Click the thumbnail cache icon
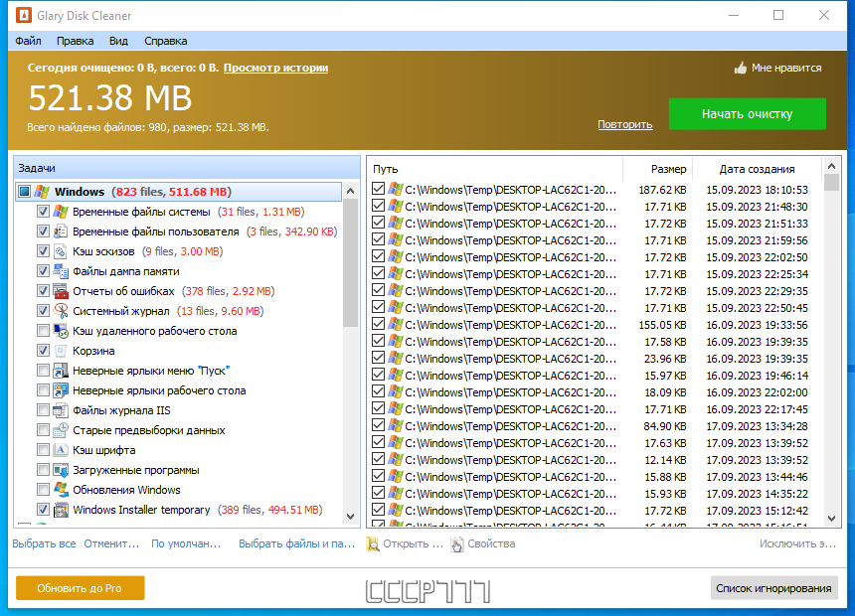855x616 pixels. point(61,251)
